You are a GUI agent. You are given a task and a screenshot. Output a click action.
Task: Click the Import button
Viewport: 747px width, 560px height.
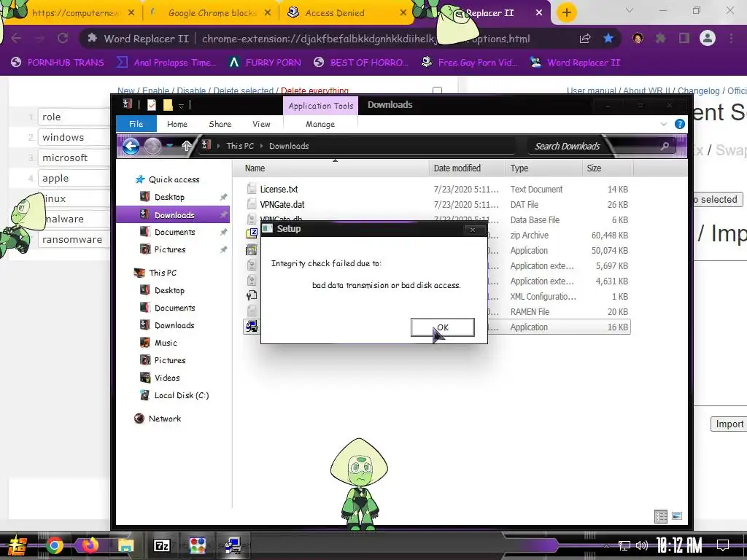point(729,424)
